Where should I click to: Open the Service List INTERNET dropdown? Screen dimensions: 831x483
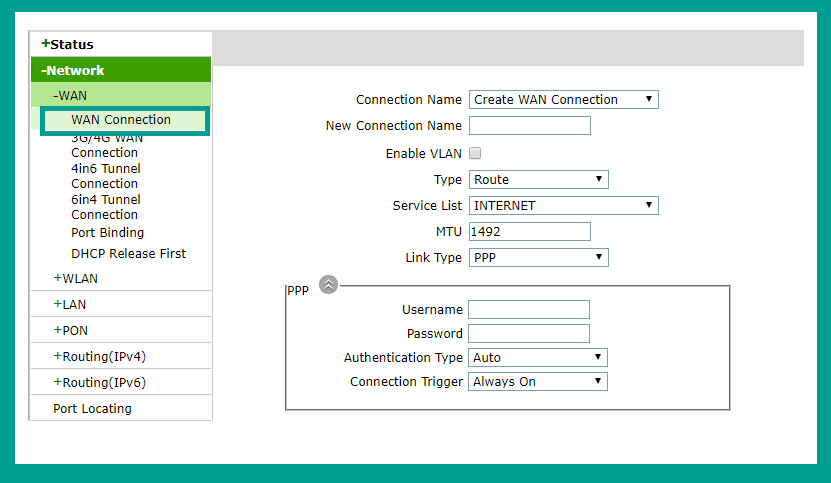click(563, 206)
